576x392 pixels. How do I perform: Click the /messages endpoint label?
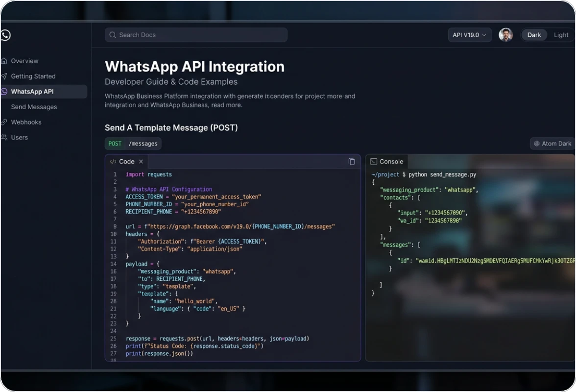pyautogui.click(x=143, y=144)
